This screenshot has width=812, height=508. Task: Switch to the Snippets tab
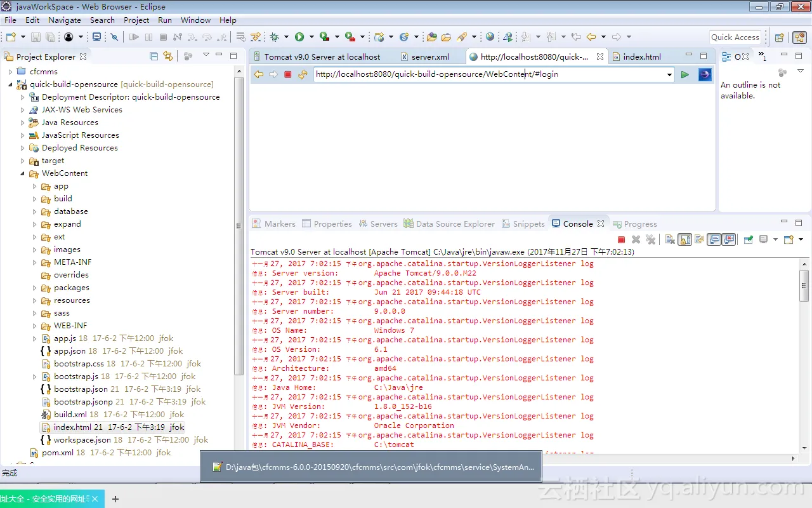[x=523, y=224]
